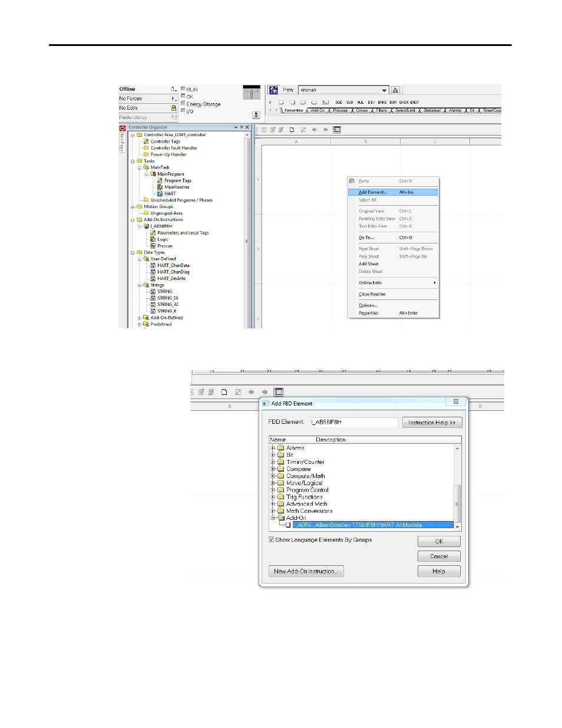Expand the Alarms folder in element list
Viewport: 562px width, 728px height.
[273, 448]
